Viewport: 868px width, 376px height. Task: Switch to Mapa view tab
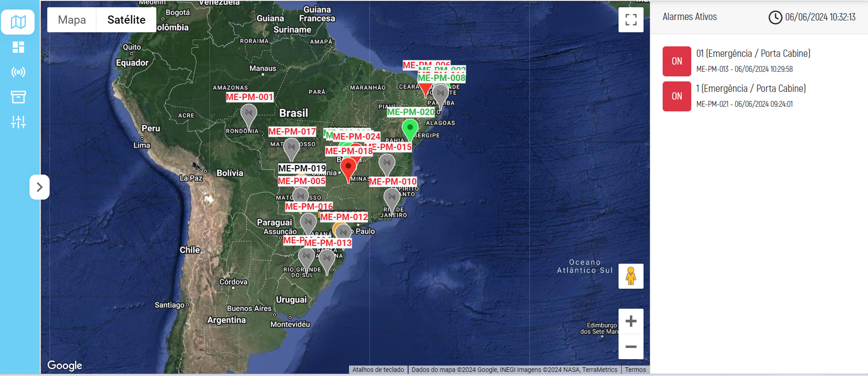72,20
